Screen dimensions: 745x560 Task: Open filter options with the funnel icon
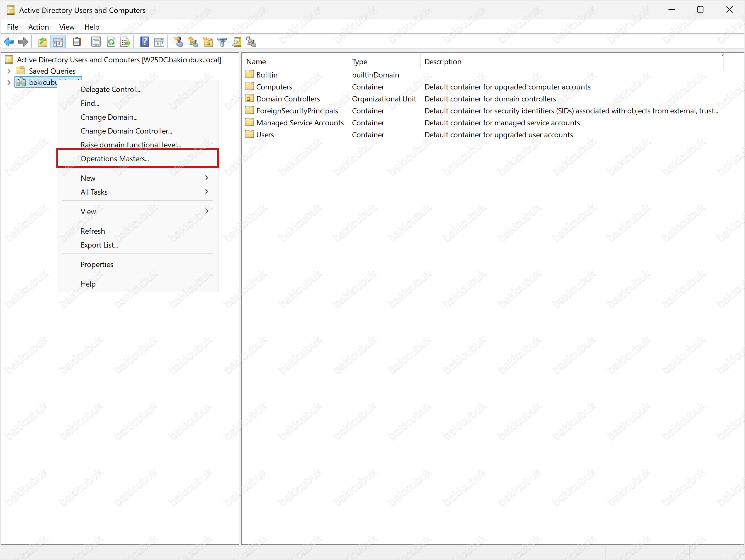pos(222,42)
